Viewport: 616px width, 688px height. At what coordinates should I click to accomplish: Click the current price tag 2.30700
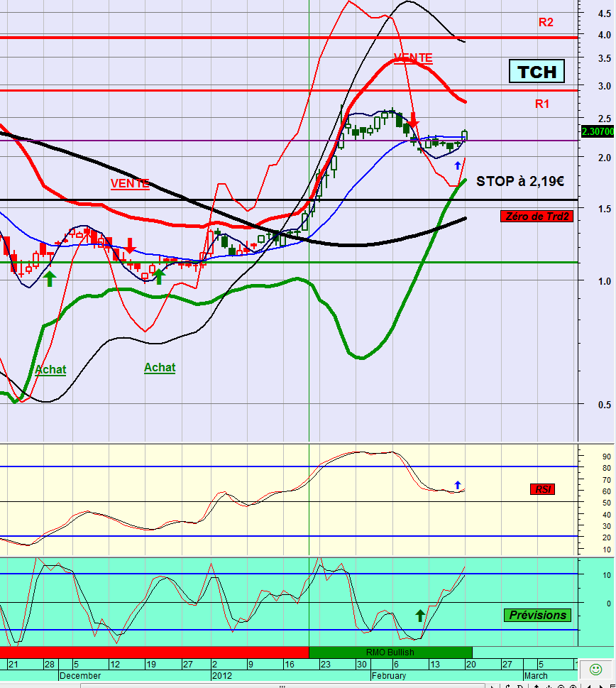[x=598, y=131]
